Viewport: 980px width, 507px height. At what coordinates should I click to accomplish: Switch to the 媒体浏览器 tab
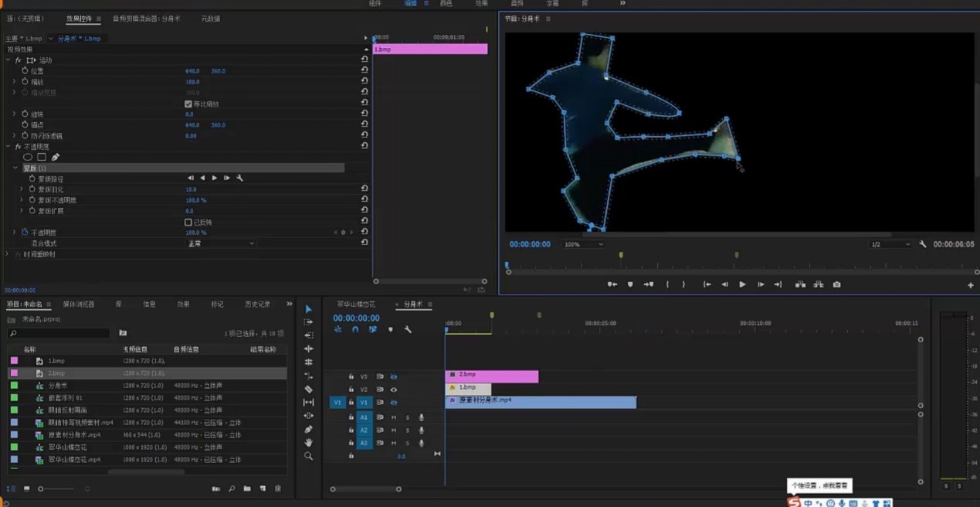78,304
